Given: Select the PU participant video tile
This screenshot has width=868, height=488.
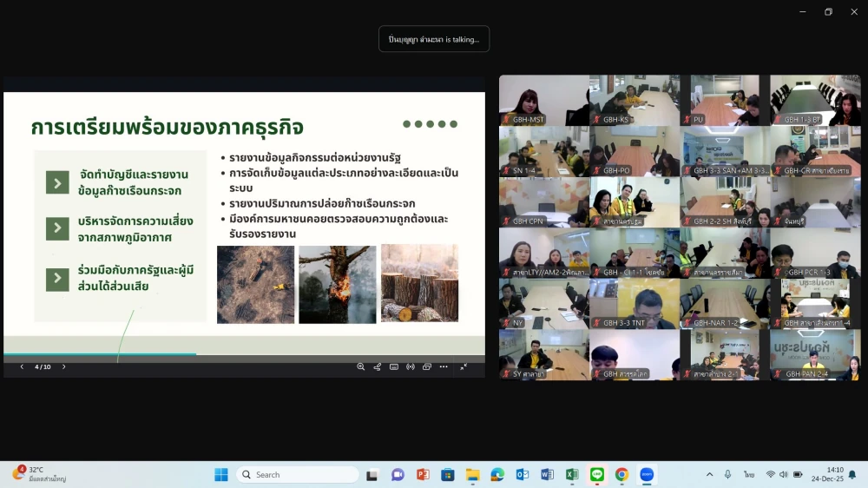Looking at the screenshot, I should pos(725,100).
